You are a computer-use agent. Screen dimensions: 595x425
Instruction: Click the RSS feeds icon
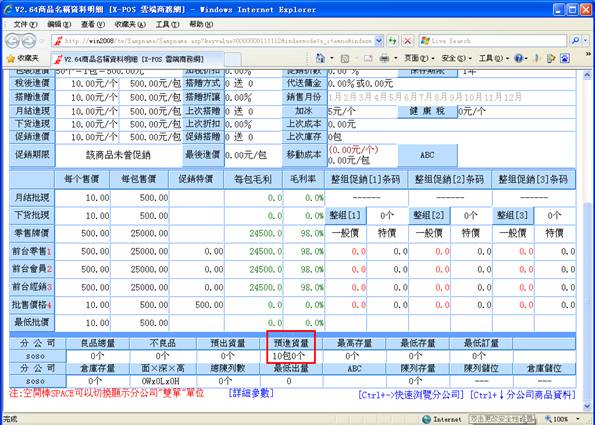coord(345,58)
